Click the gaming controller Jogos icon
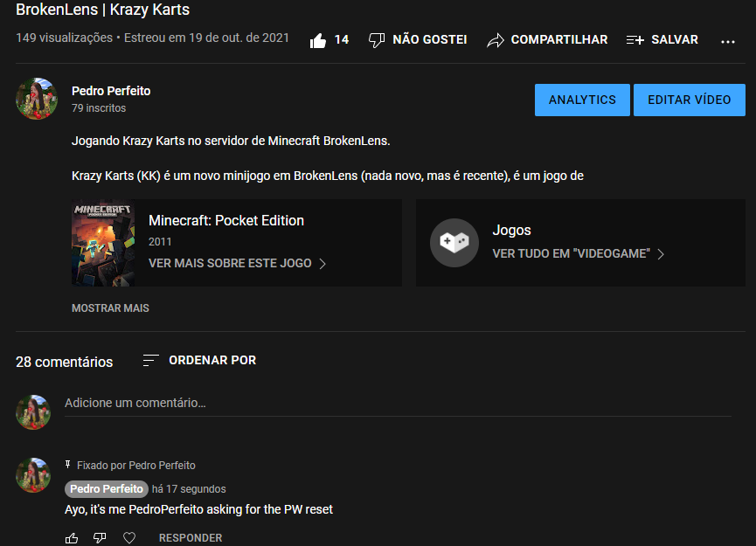This screenshot has width=756, height=546. pyautogui.click(x=454, y=242)
